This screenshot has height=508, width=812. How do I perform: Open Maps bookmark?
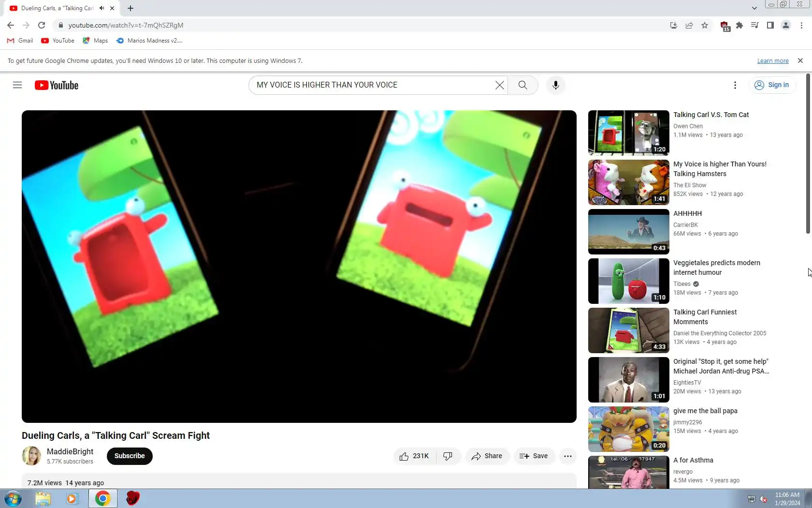coord(95,41)
